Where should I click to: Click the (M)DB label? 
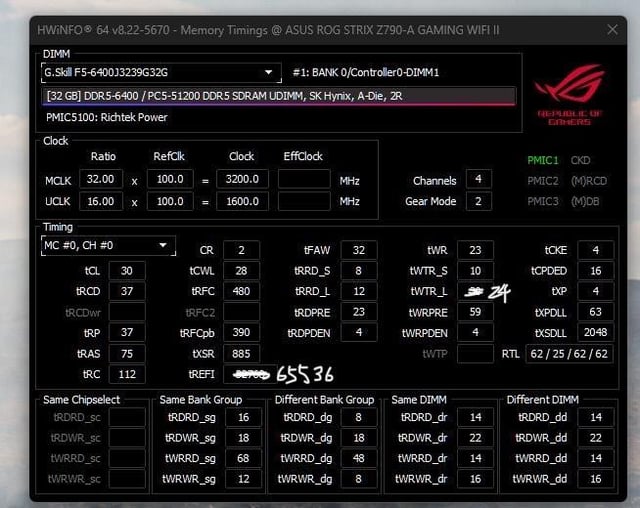pos(585,201)
